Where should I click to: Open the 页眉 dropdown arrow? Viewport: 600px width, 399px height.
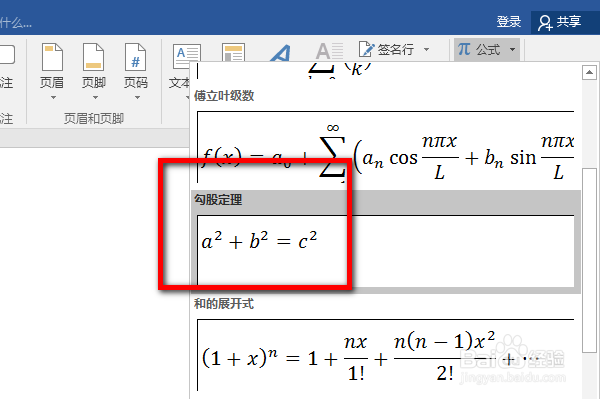[53, 98]
